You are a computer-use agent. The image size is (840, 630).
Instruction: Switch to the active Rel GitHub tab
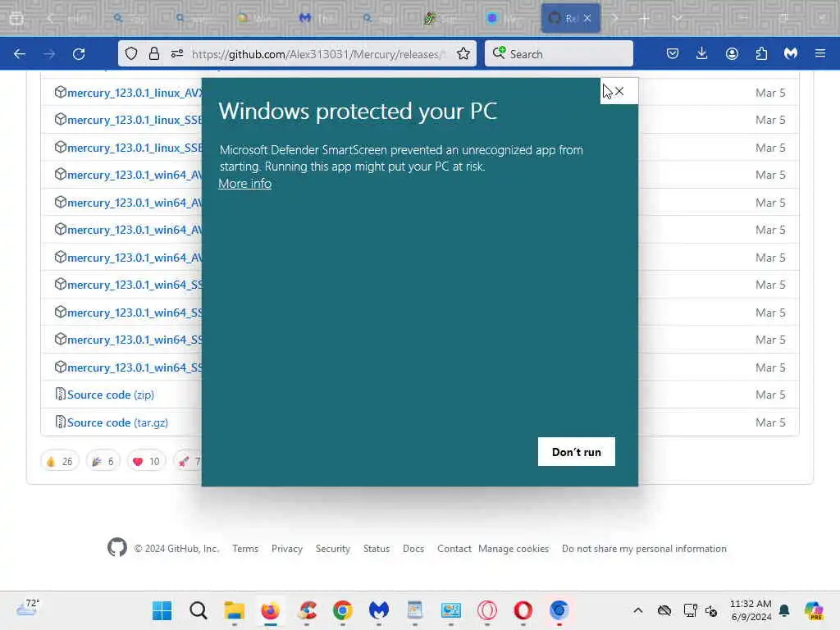pyautogui.click(x=564, y=18)
